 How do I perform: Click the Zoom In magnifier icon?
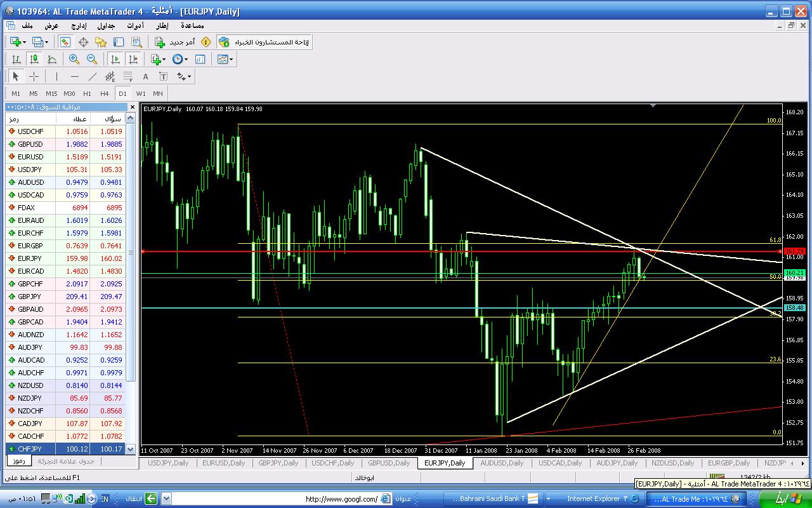coord(74,59)
